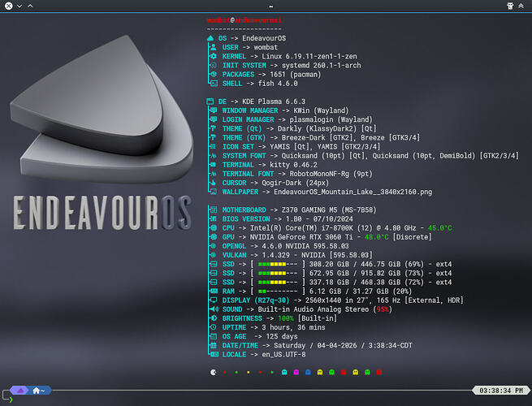Click the OPENGL label
The width and height of the screenshot is (532, 406).
point(234,246)
